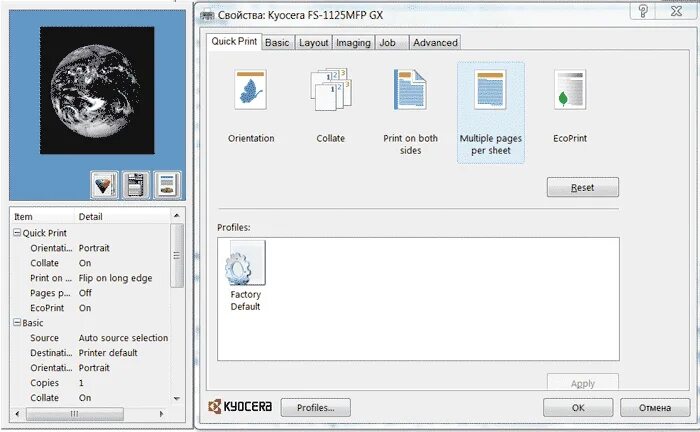This screenshot has height=432, width=700.
Task: Switch to the Imaging tab
Action: pyautogui.click(x=353, y=42)
